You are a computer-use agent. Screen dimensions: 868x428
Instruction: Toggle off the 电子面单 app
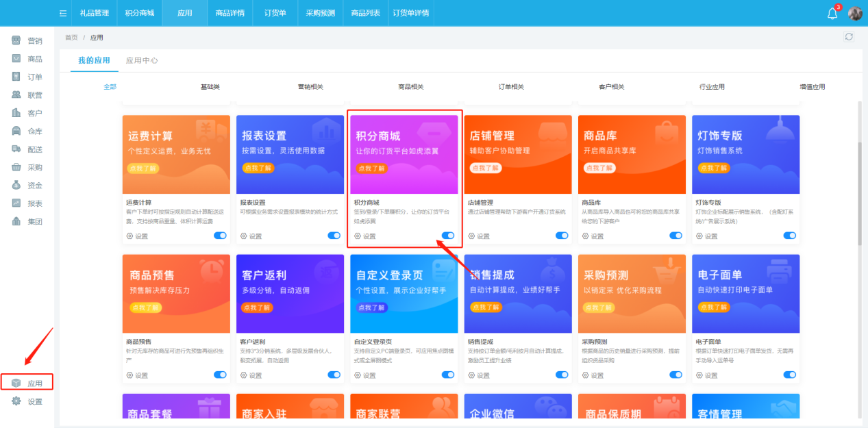tap(789, 375)
